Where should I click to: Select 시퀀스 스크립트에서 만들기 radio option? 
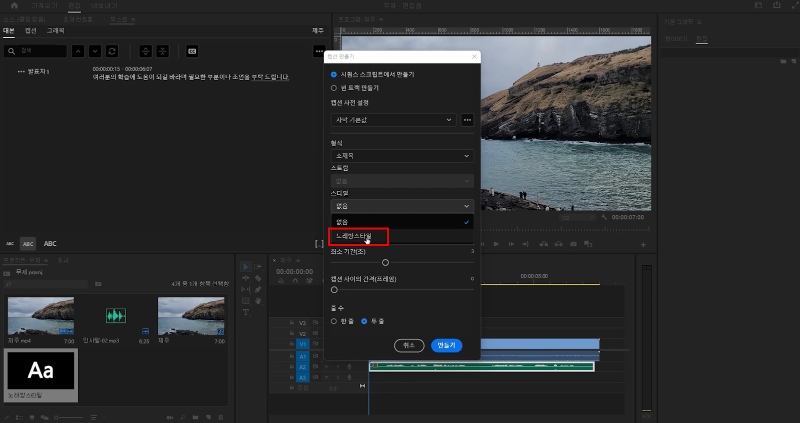click(334, 75)
